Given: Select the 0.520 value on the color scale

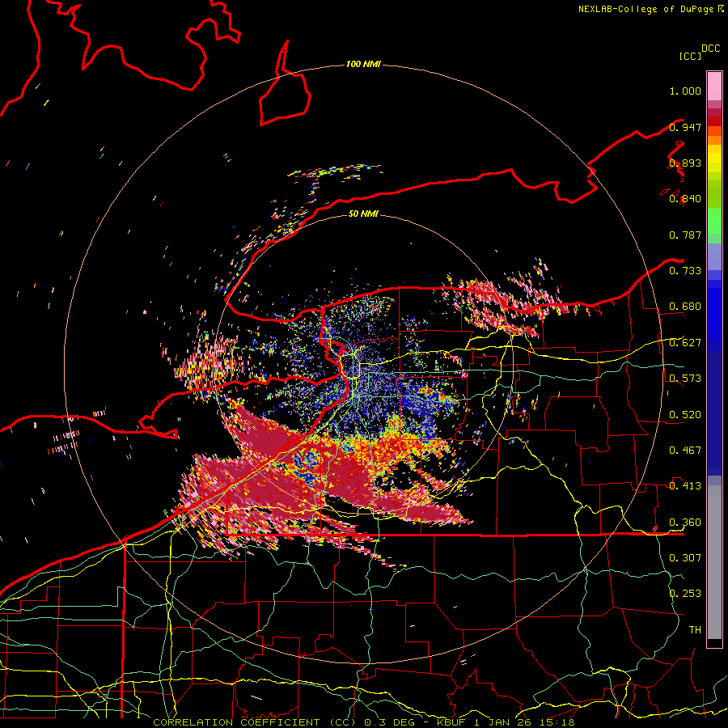Looking at the screenshot, I should pyautogui.click(x=685, y=415).
